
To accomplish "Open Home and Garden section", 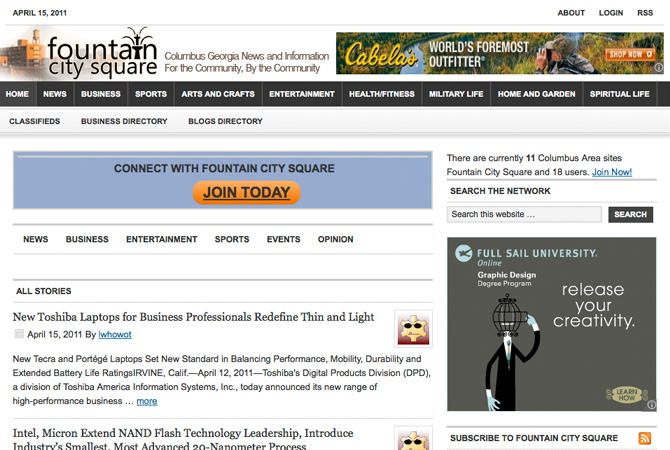I will (536, 94).
